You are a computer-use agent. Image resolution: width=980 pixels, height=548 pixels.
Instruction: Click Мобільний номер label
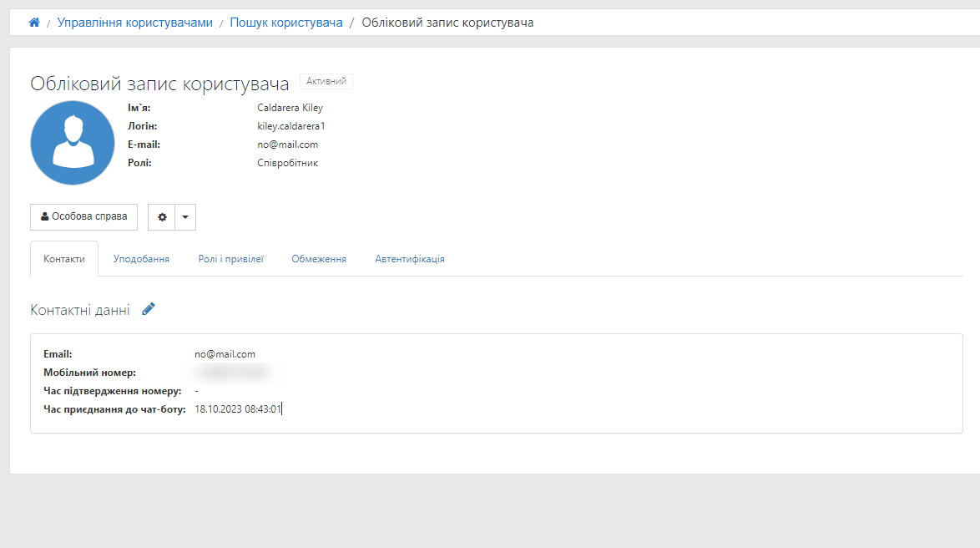click(x=89, y=373)
